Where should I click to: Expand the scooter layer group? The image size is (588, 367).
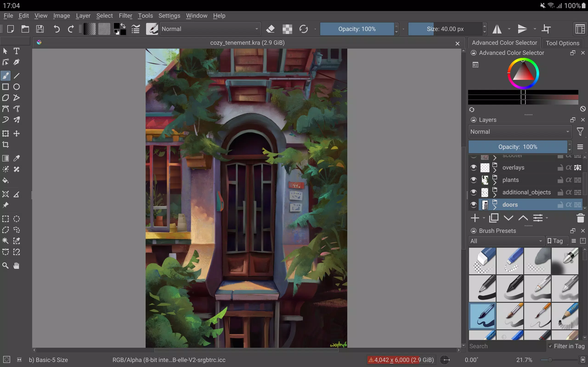pyautogui.click(x=495, y=157)
